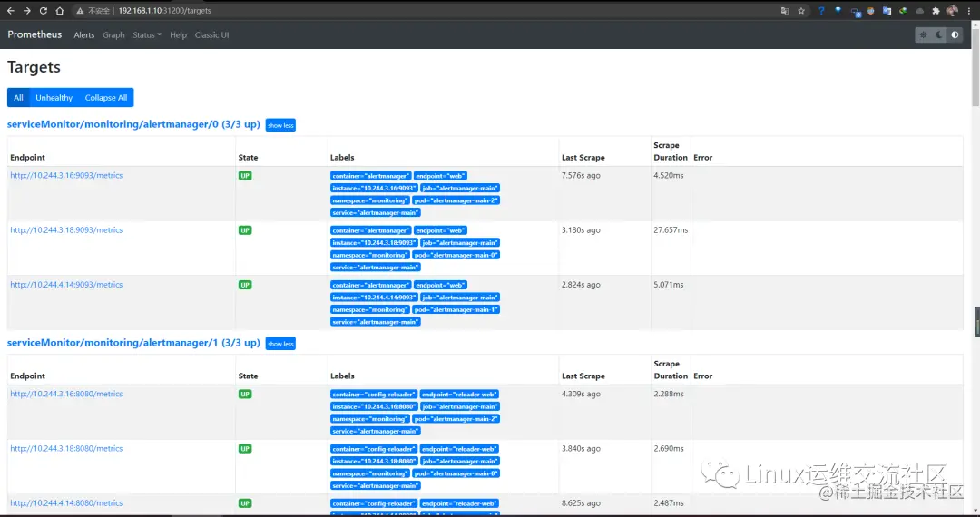The image size is (980, 517).
Task: Open the browser home page icon
Action: click(59, 11)
